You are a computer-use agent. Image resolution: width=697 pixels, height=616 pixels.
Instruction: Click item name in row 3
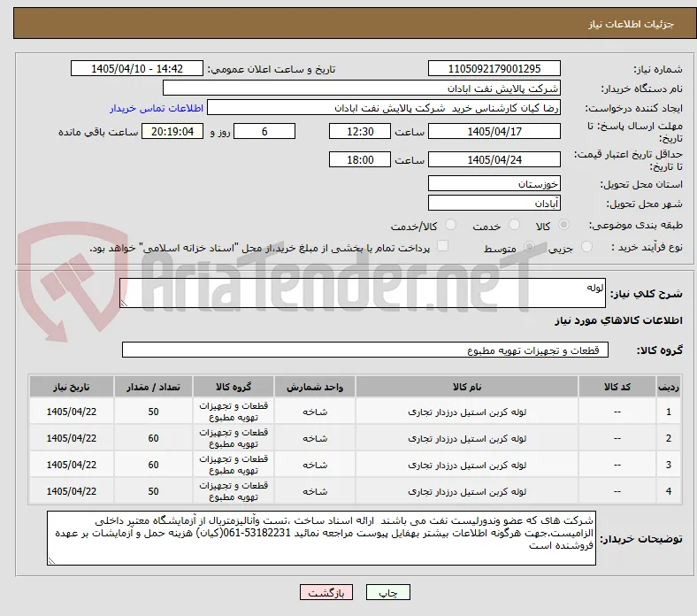pos(467,465)
